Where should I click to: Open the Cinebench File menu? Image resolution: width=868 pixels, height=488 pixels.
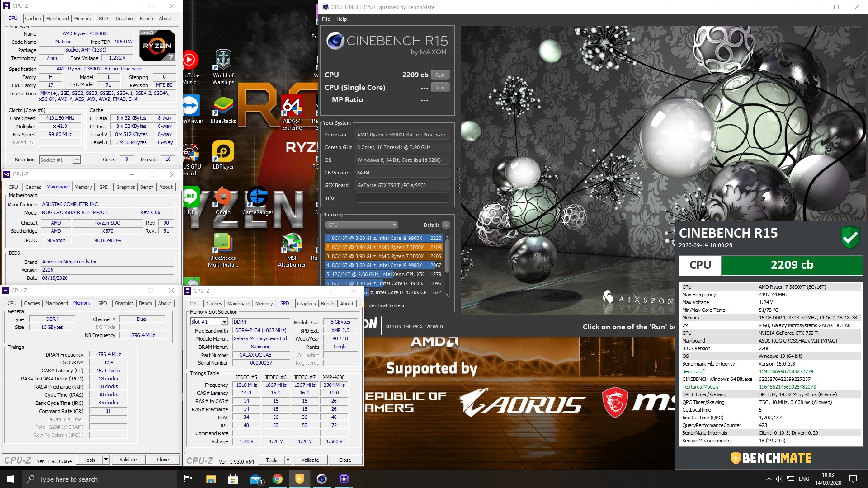[x=326, y=19]
